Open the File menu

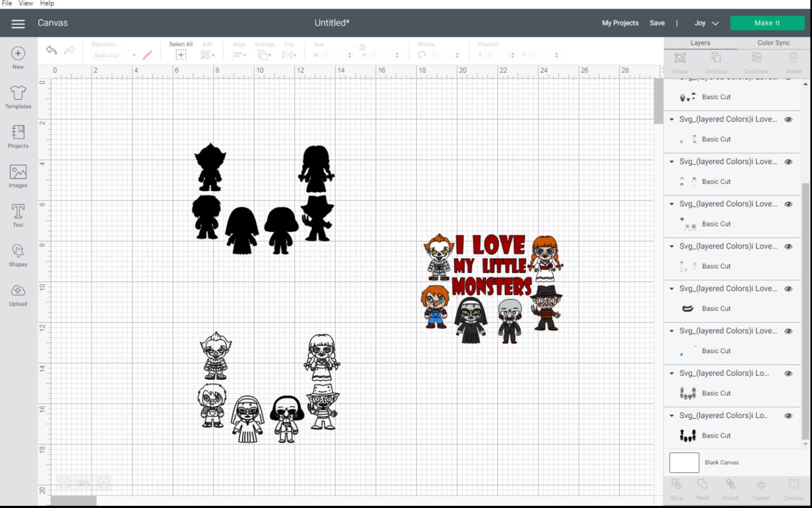[7, 4]
